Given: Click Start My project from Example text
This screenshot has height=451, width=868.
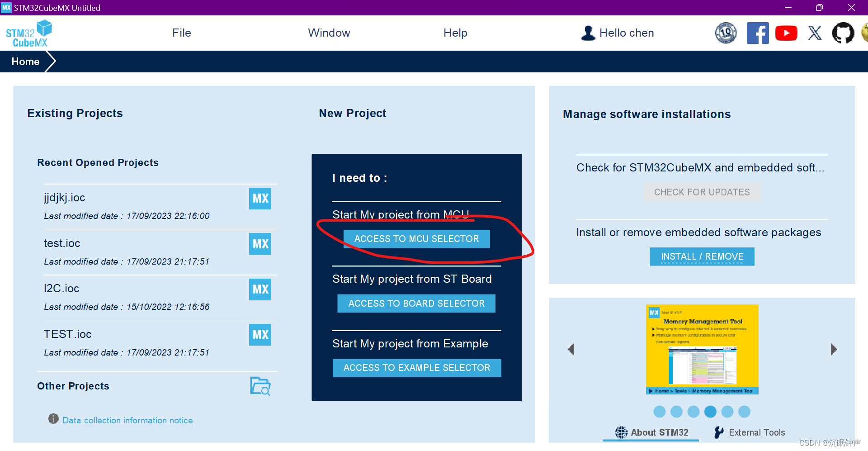Looking at the screenshot, I should pyautogui.click(x=410, y=344).
